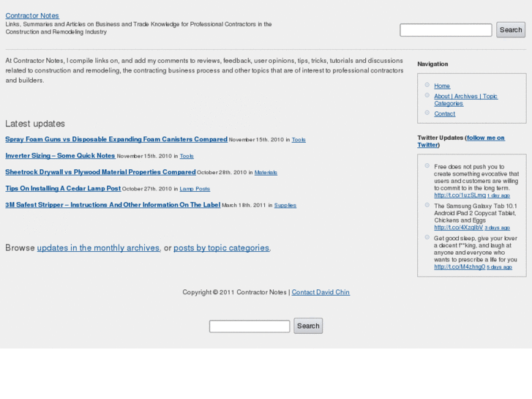Click Contact David Chin footer link
This screenshot has width=532, height=399.
[x=321, y=292]
